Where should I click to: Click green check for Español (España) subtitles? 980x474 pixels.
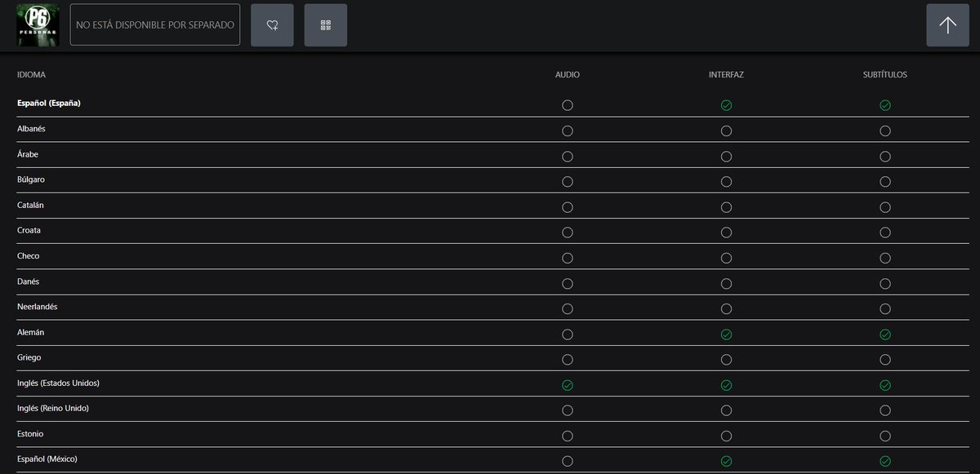885,105
